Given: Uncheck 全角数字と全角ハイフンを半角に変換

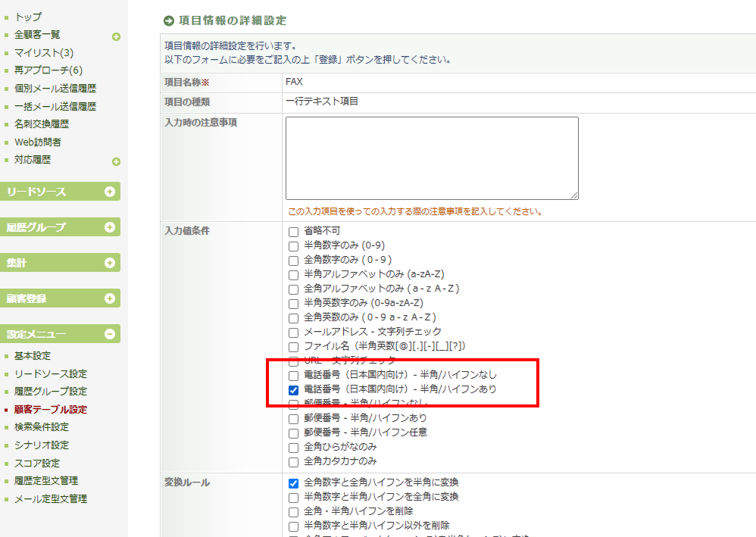Looking at the screenshot, I should click(x=293, y=483).
